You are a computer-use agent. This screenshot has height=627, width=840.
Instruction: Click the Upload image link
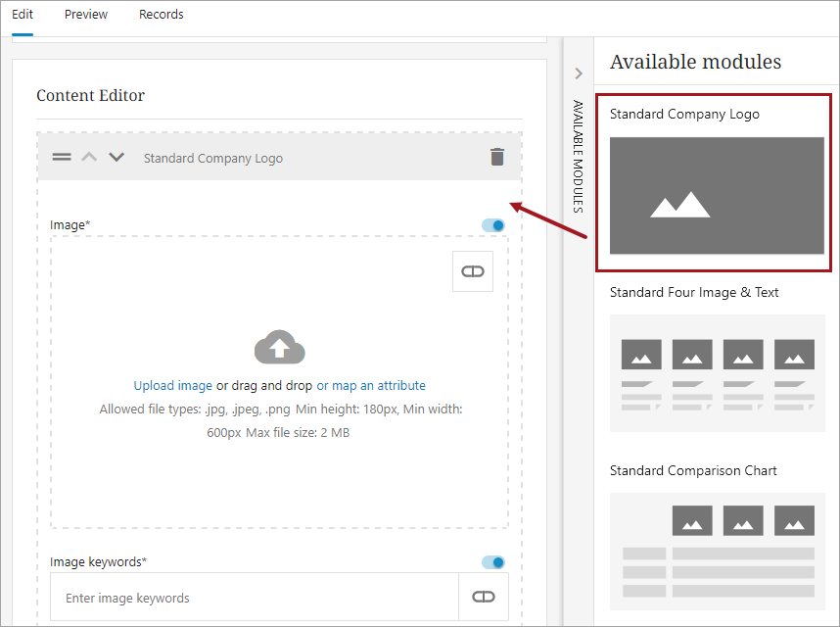pos(173,386)
